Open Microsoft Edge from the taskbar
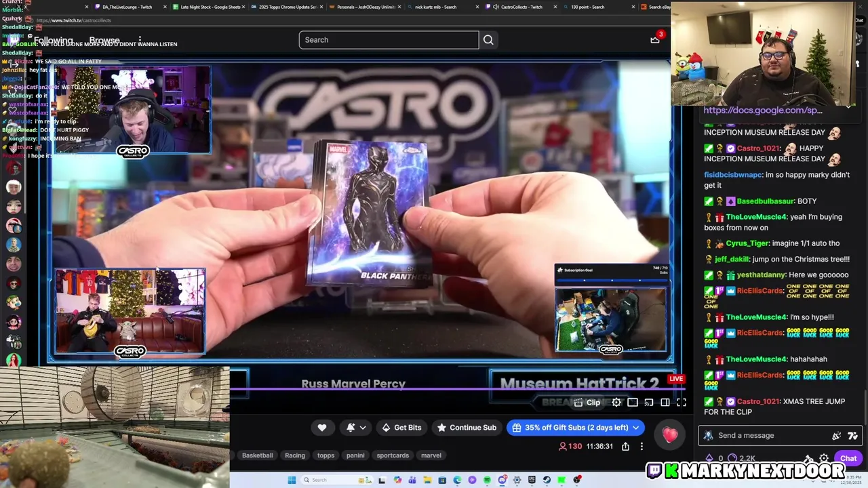The width and height of the screenshot is (868, 488). [457, 480]
